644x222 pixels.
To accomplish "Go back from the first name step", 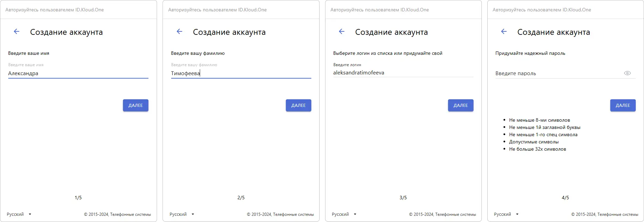I will pos(17,32).
